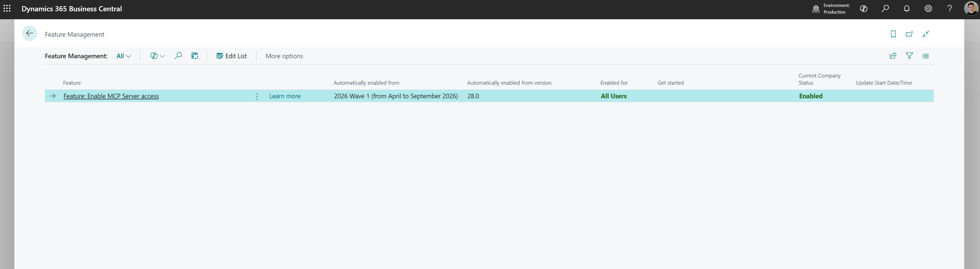The image size is (980, 269).
Task: Click the back arrow button
Action: point(30,33)
